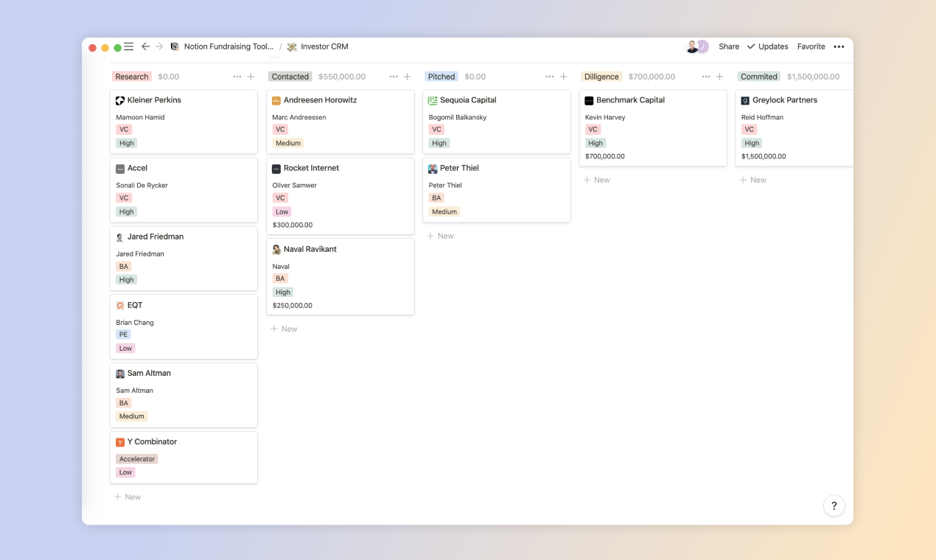Viewport: 936px width, 560px height.
Task: Open the Updates panel
Action: pyautogui.click(x=767, y=46)
